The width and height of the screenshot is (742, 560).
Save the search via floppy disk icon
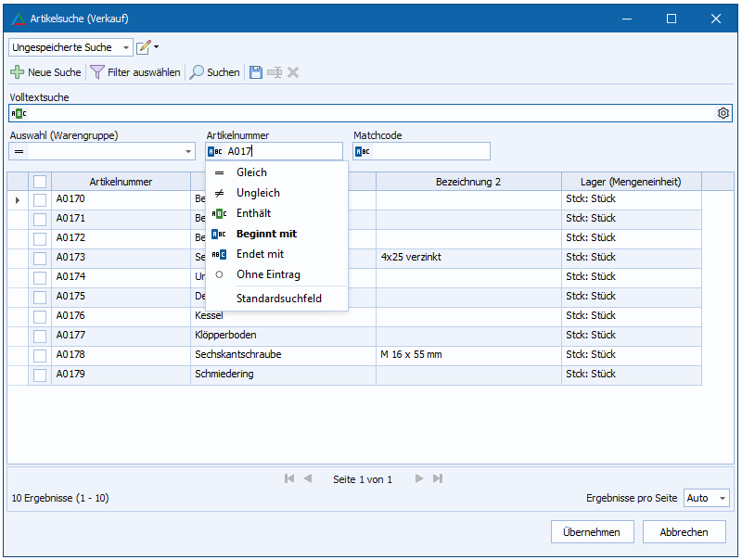[255, 72]
